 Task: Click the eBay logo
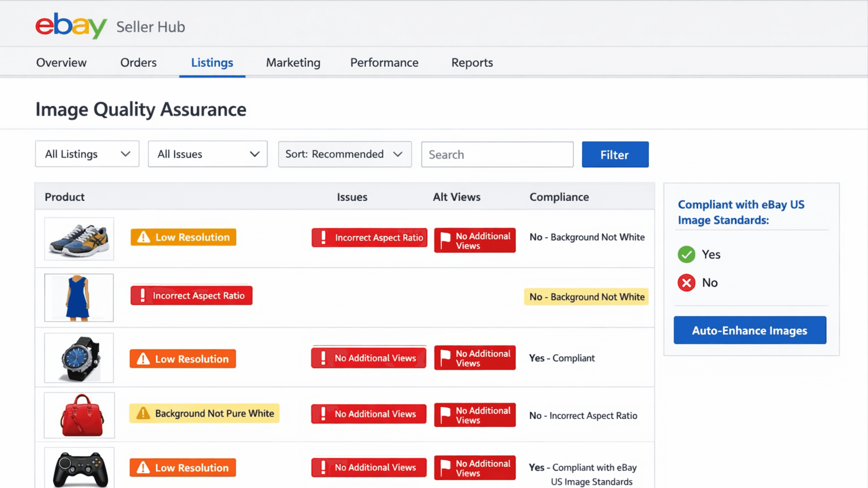[71, 26]
